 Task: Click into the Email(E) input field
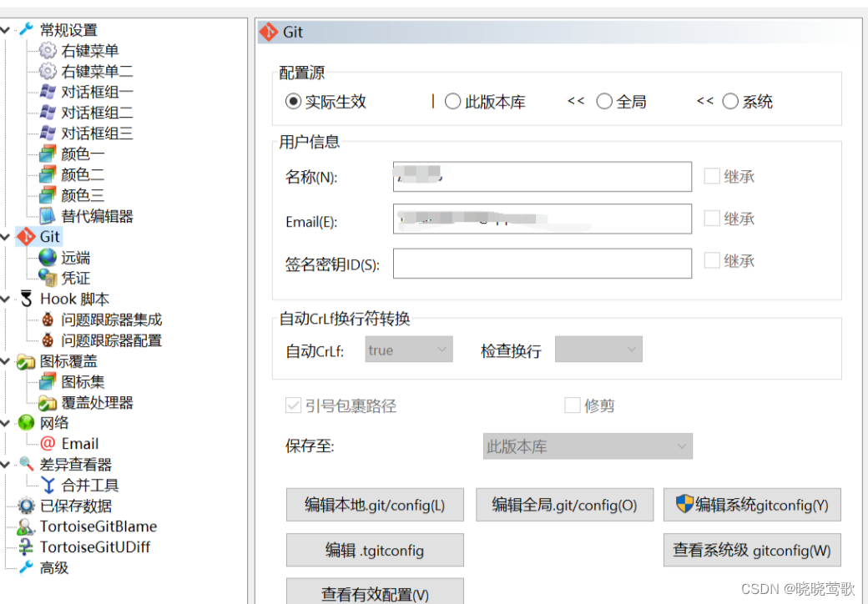pos(542,219)
